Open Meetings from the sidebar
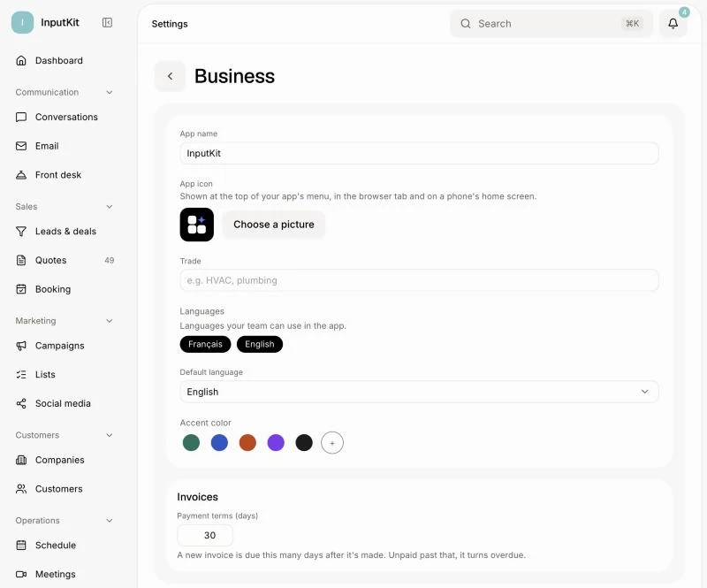The width and height of the screenshot is (707, 588). pyautogui.click(x=63, y=574)
